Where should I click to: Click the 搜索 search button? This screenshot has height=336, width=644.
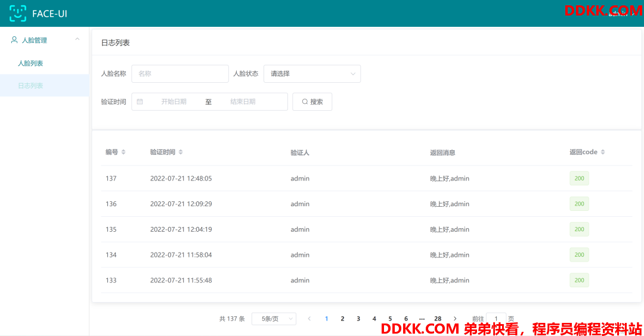(x=312, y=102)
